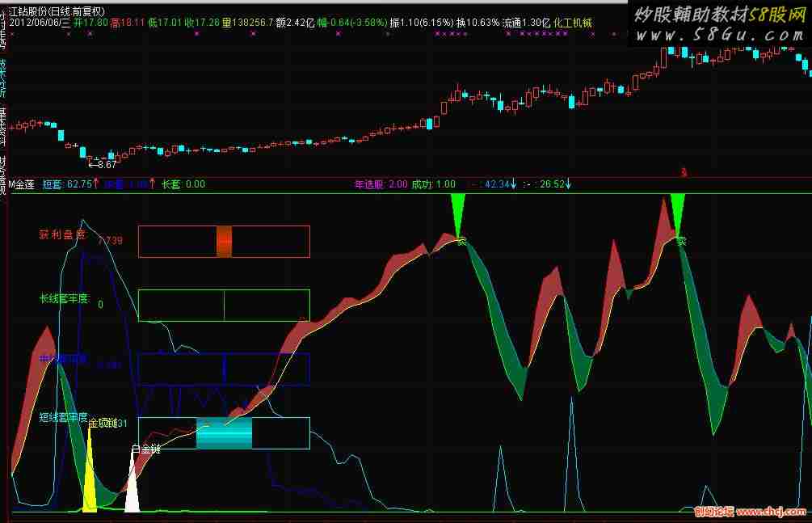Click the 江钻股份(日线,前复权) chart title
This screenshot has height=523, width=812.
pos(57,11)
